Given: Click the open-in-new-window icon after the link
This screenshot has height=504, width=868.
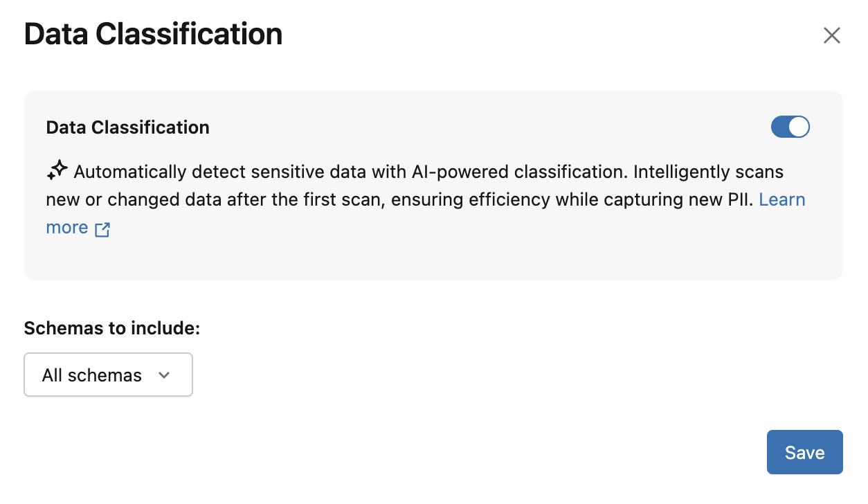Looking at the screenshot, I should tap(102, 229).
